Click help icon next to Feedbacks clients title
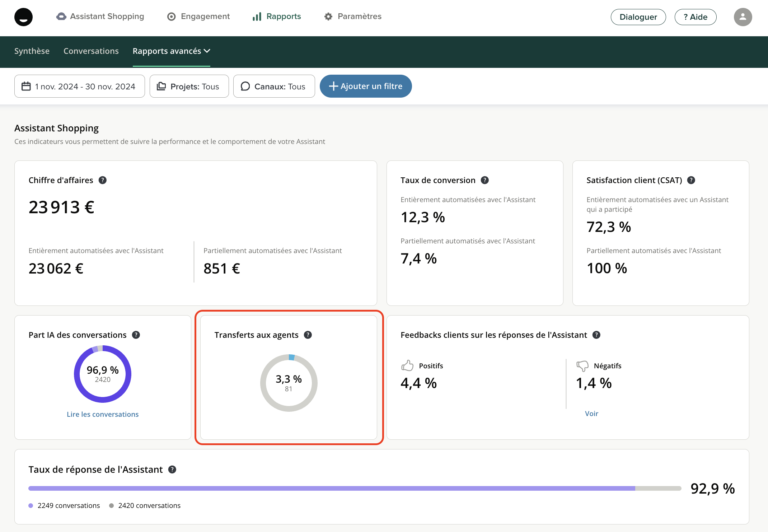This screenshot has height=532, width=768. click(596, 335)
